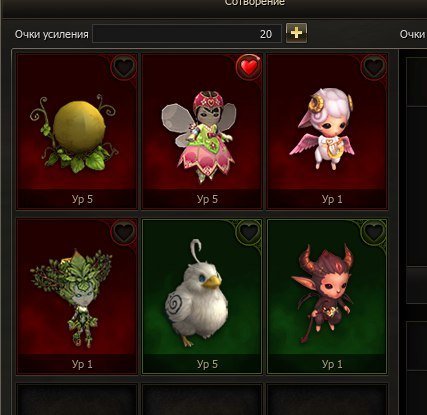
Task: Unfavorite the flower fairy with red heart
Action: (249, 67)
